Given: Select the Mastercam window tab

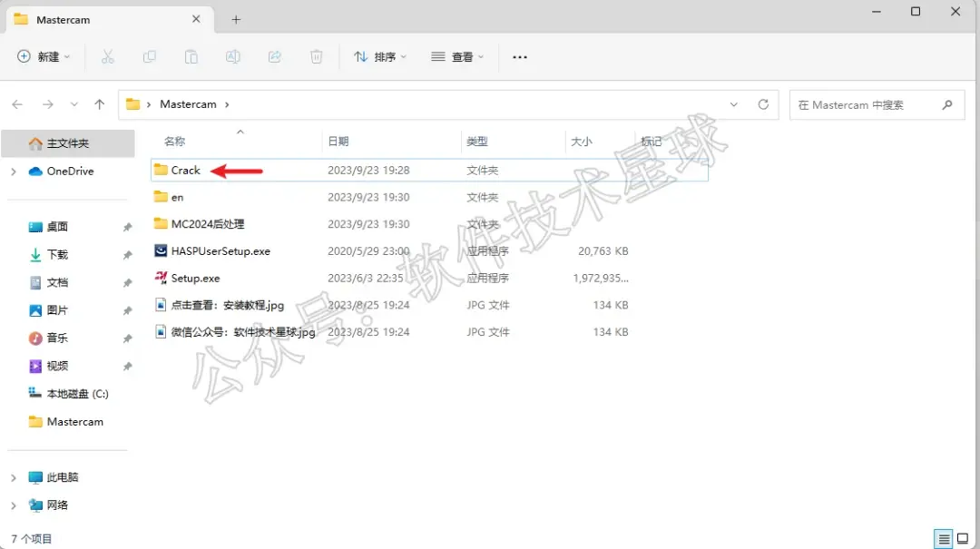Looking at the screenshot, I should tap(110, 19).
